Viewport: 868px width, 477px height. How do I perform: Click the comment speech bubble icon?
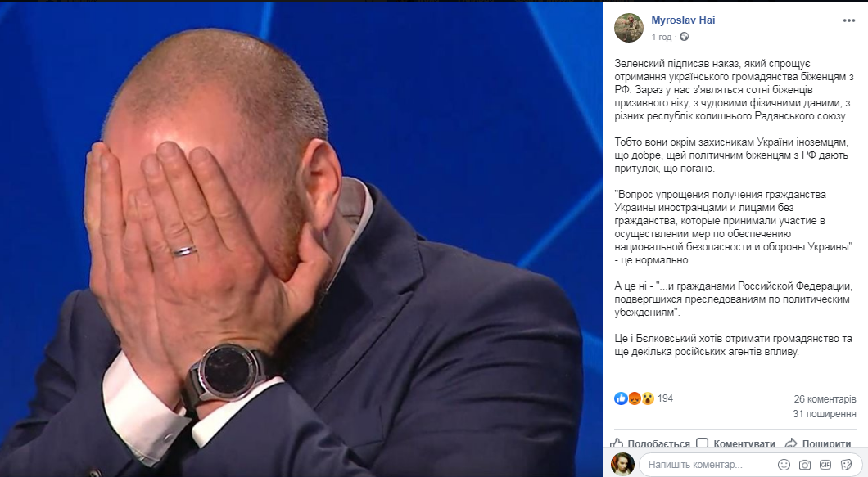coord(702,443)
